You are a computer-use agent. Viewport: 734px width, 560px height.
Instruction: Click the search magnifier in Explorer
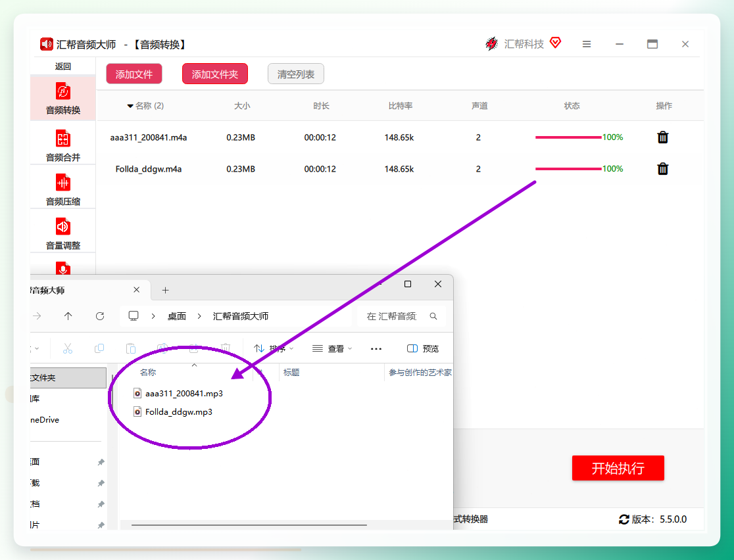[433, 316]
